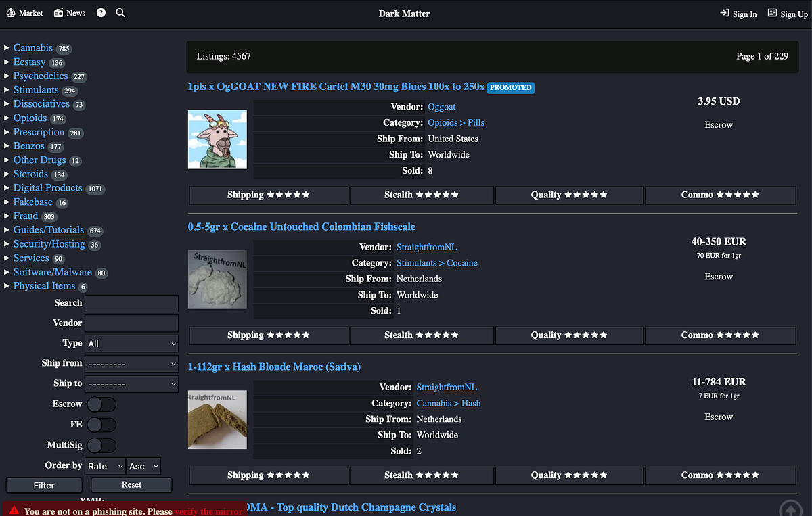Open the OgGOAT M30 Blues listing title

tap(336, 87)
